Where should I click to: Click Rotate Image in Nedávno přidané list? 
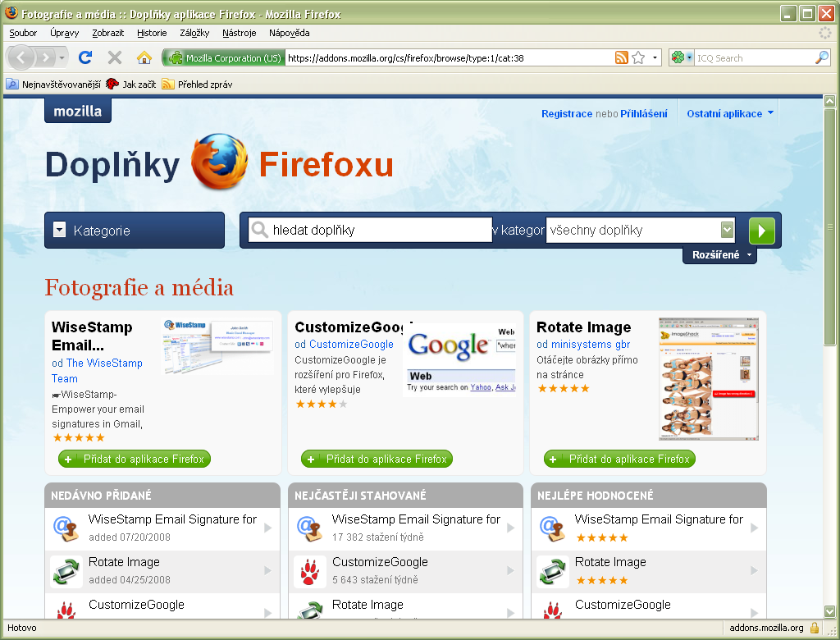tap(125, 562)
